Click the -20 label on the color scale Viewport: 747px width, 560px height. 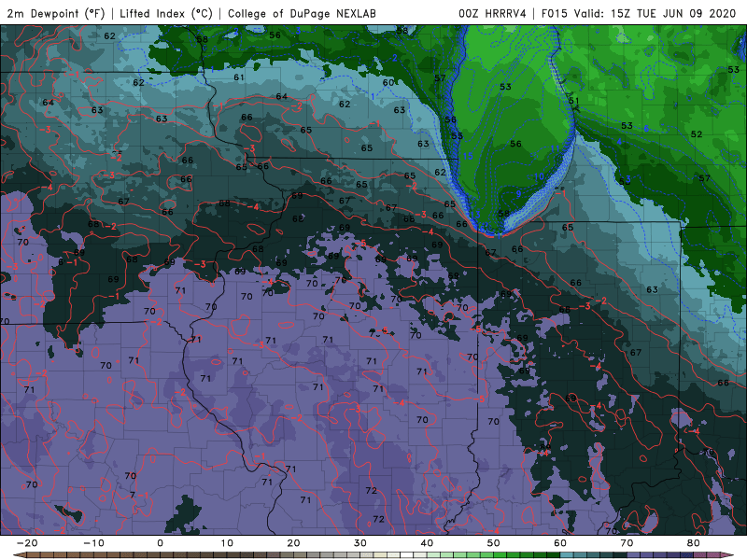27,543
